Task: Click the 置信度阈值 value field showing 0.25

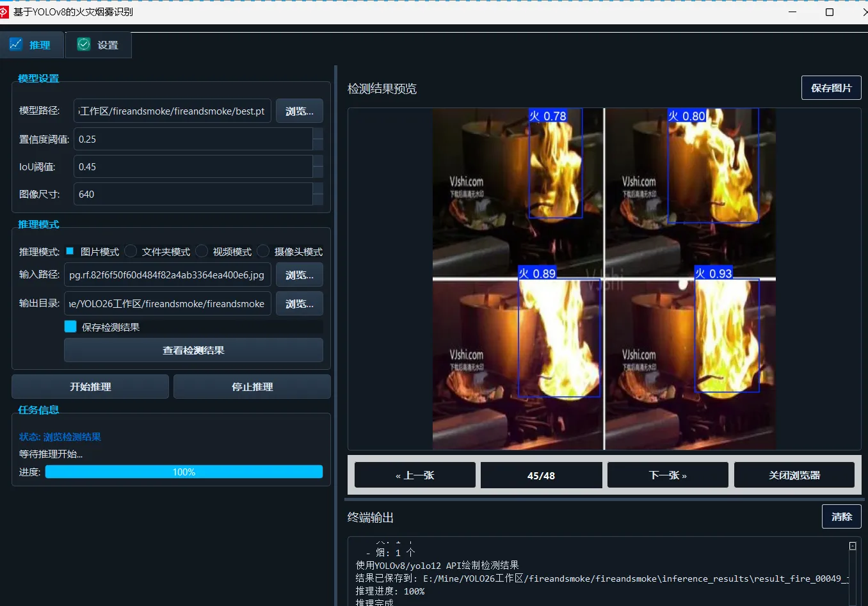Action: 193,139
